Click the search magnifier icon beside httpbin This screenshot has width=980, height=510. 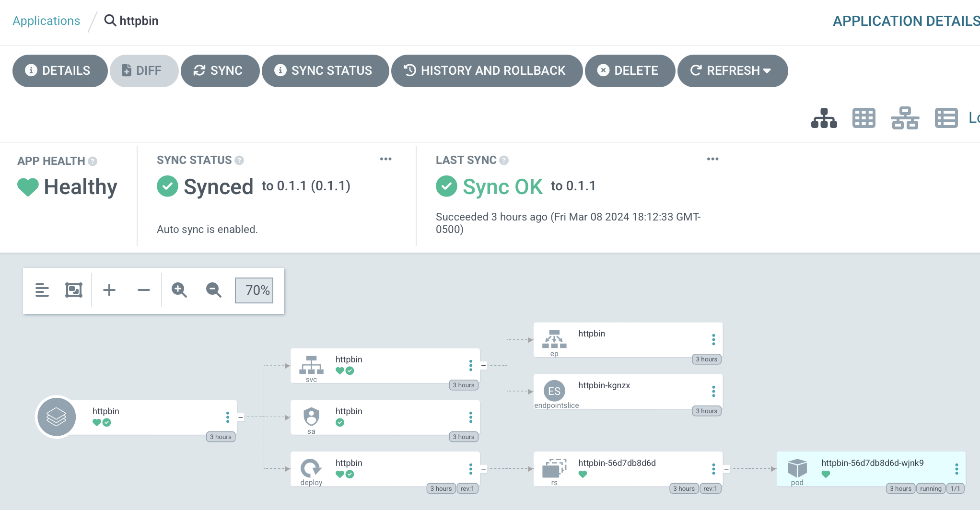tap(110, 20)
